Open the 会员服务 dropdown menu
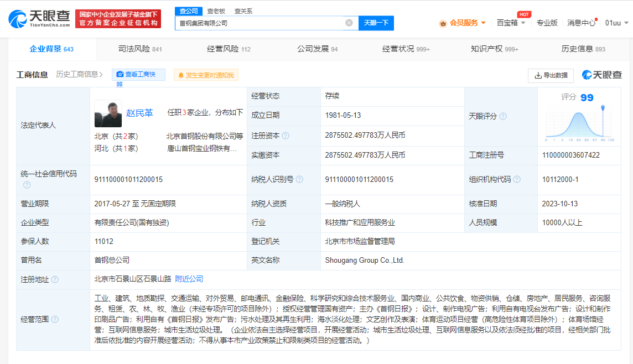This screenshot has height=364, width=633. [x=463, y=23]
